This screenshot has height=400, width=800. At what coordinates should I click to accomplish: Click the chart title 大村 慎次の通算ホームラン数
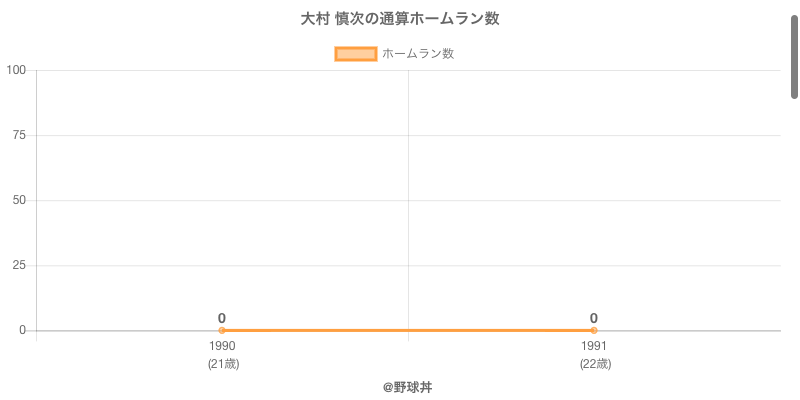pos(400,19)
